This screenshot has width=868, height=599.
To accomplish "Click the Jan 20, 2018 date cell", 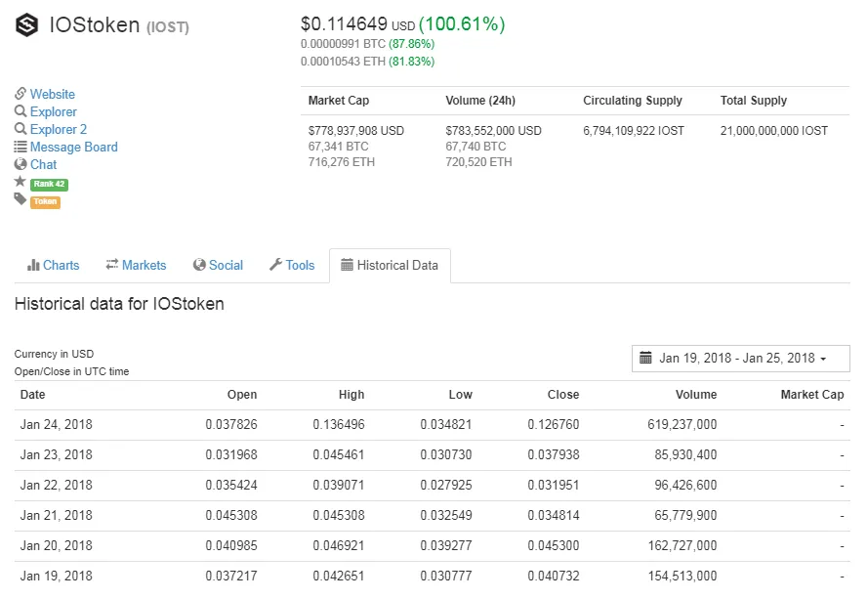I will click(56, 546).
